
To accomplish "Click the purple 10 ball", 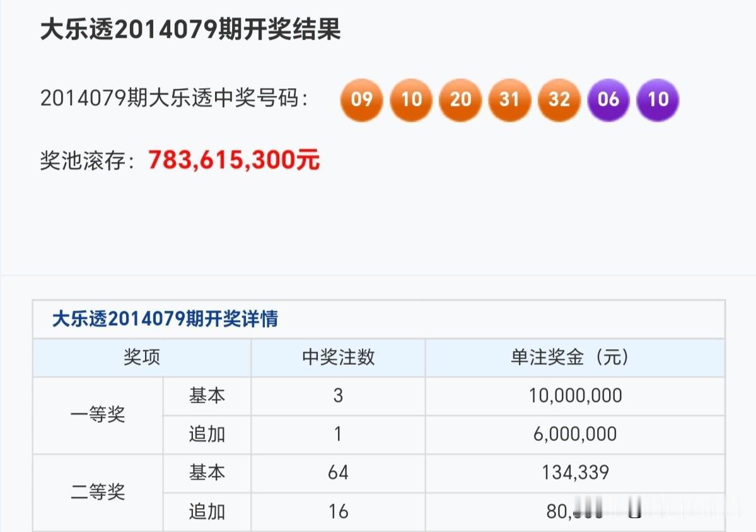I will coord(658,100).
